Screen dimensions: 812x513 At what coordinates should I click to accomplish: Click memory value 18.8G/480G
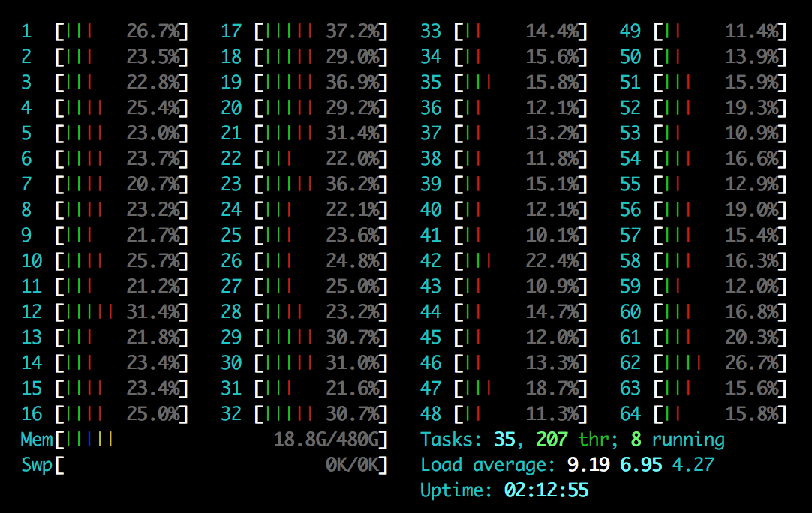coord(326,439)
